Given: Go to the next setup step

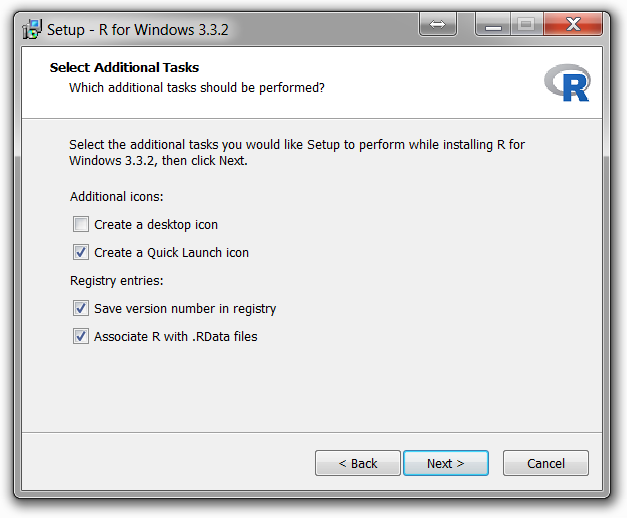Looking at the screenshot, I should 446,463.
